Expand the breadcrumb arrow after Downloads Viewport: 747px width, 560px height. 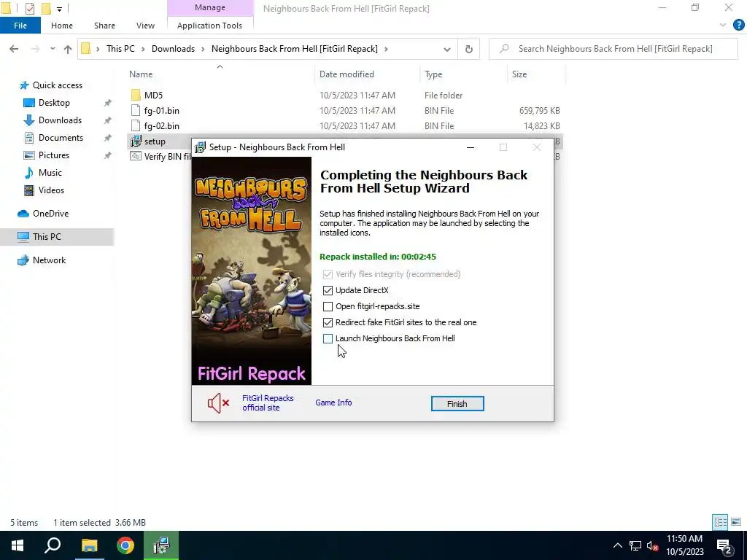(203, 49)
